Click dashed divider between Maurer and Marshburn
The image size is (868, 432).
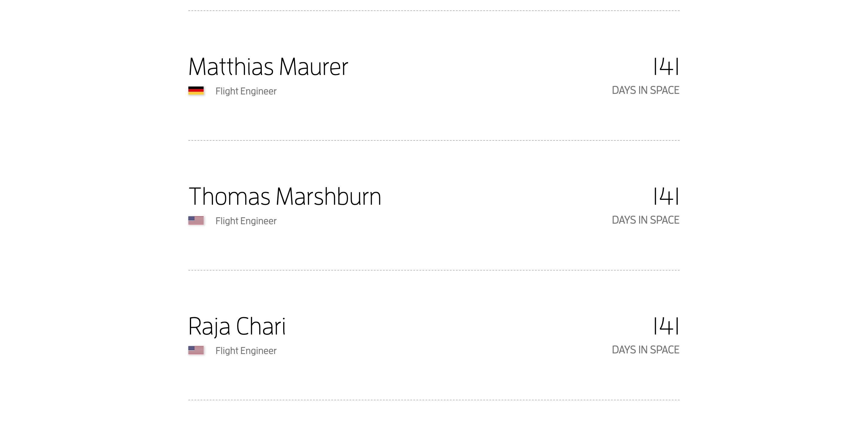(434, 140)
